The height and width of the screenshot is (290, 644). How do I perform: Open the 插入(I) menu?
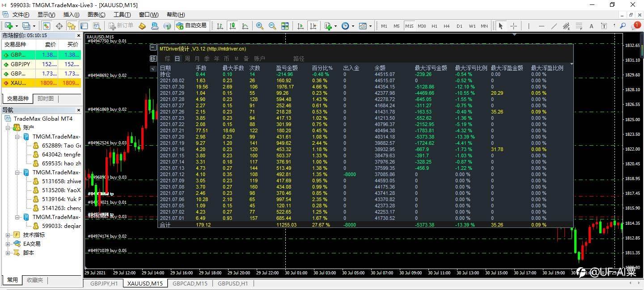pos(71,15)
